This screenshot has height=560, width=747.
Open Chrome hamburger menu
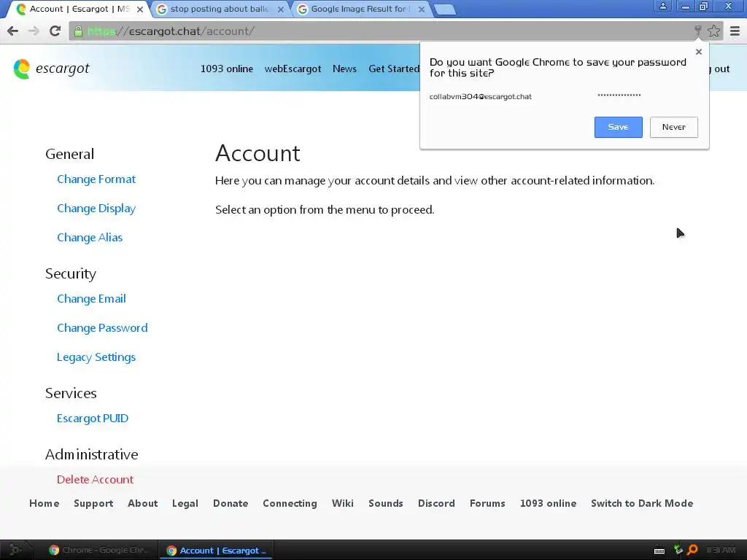(x=735, y=31)
